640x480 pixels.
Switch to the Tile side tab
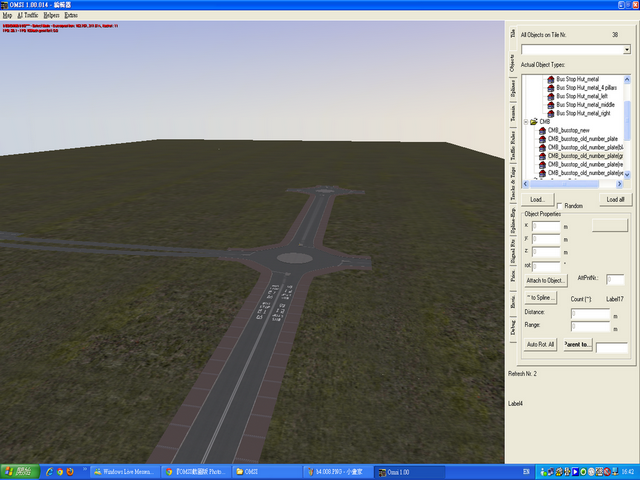[513, 33]
